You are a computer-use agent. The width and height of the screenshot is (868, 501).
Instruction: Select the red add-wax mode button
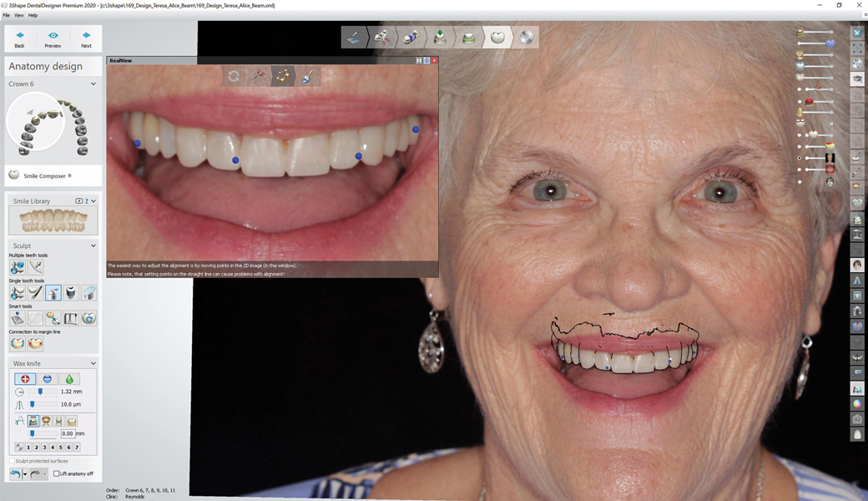25,378
